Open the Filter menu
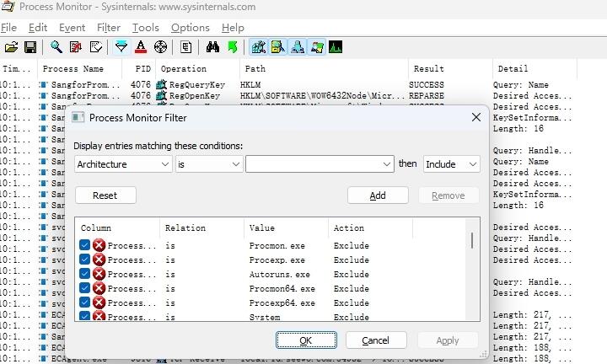This screenshot has height=364, width=607. (x=109, y=28)
